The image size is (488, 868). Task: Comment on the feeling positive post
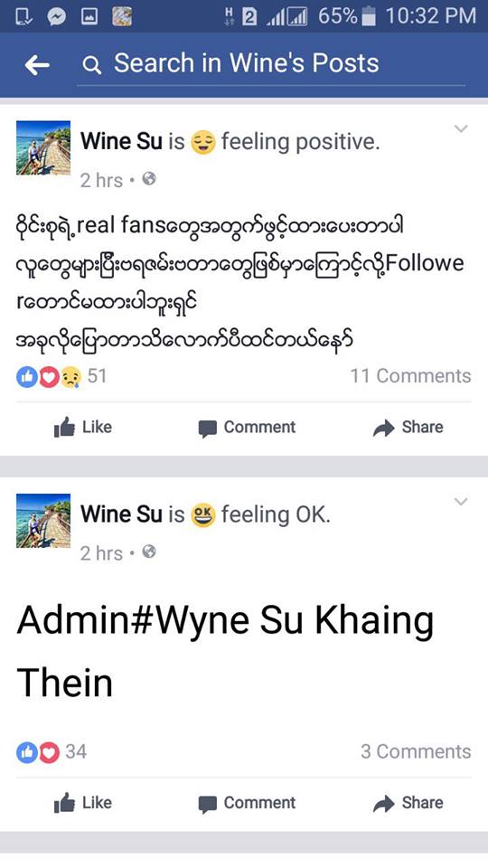[247, 428]
